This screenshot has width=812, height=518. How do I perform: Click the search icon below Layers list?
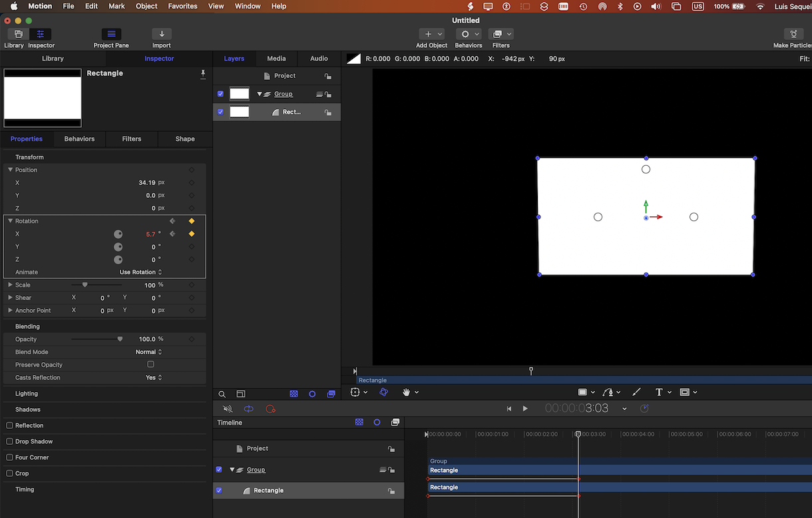tap(222, 394)
